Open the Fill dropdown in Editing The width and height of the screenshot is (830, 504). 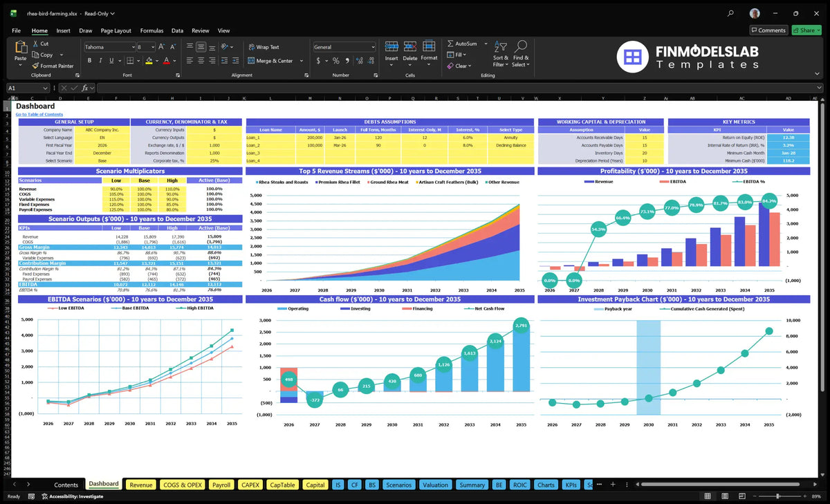point(457,55)
